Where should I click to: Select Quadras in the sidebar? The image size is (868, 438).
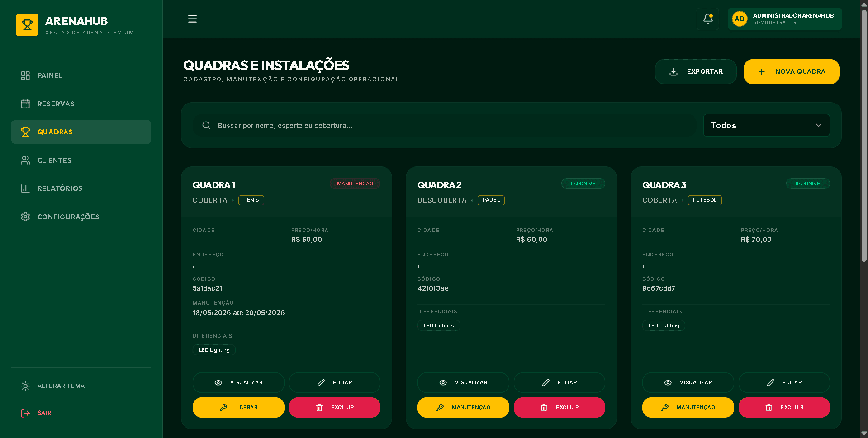[x=81, y=132]
